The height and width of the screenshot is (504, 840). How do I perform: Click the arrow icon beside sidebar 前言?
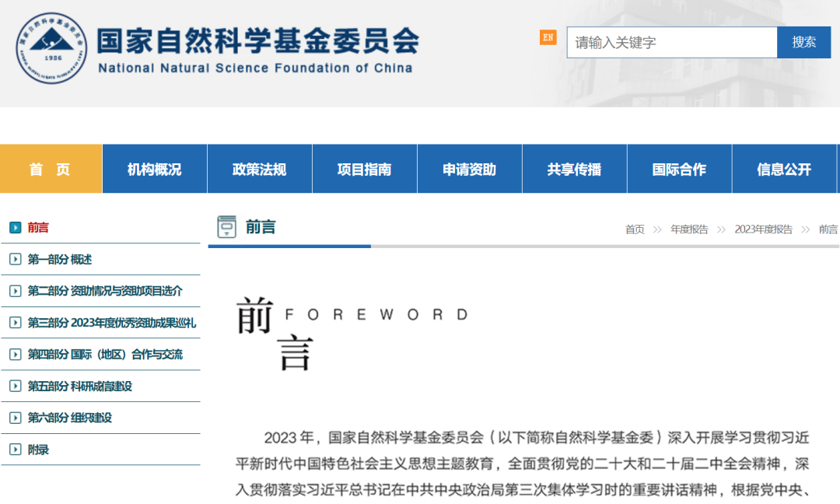click(x=15, y=227)
